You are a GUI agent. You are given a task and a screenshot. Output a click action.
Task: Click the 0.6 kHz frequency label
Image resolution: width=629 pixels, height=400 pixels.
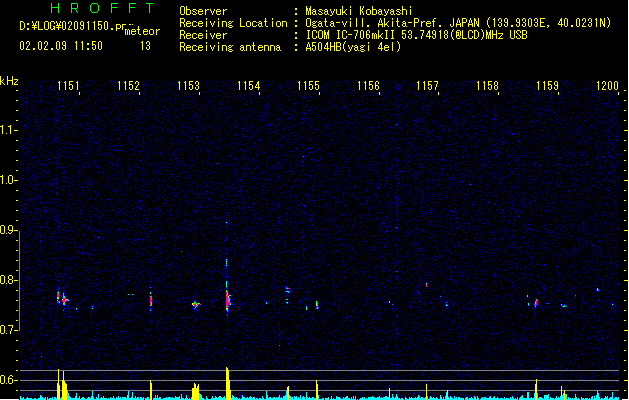(8, 380)
